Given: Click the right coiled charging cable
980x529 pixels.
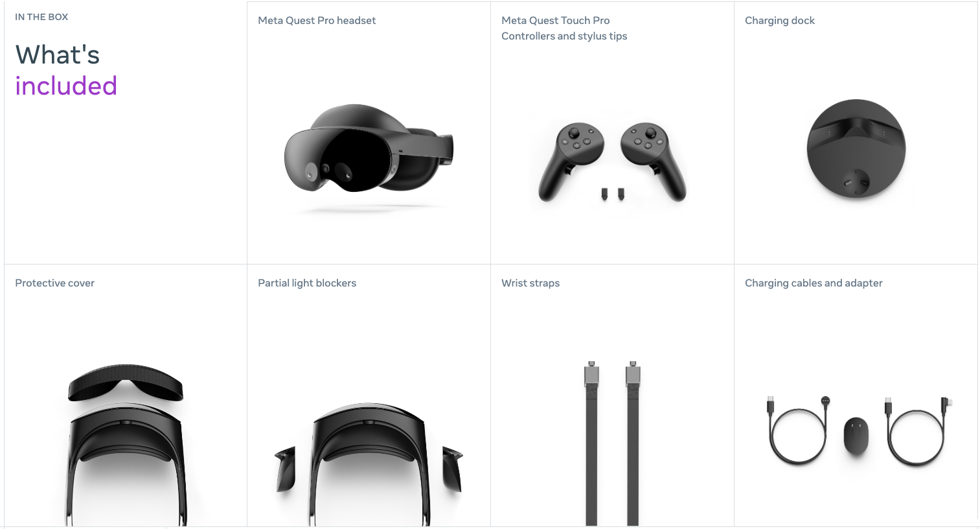Looking at the screenshot, I should pyautogui.click(x=917, y=430).
